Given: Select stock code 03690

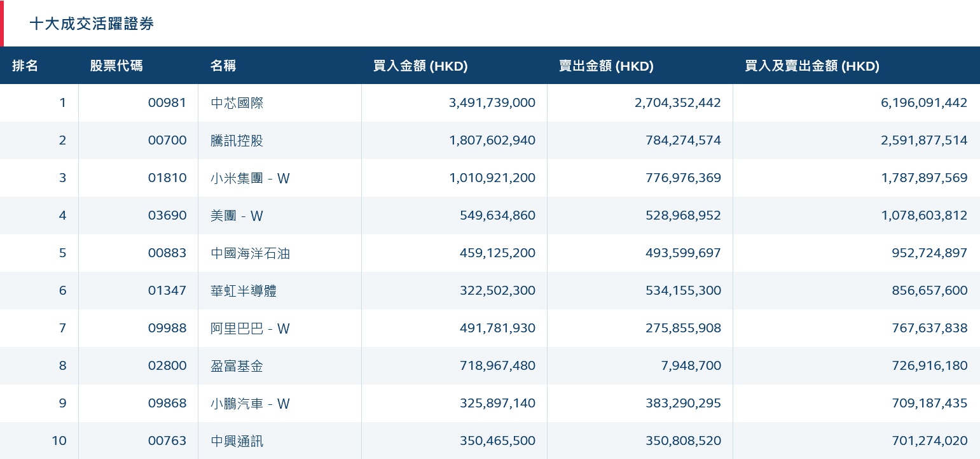Looking at the screenshot, I should click(167, 215).
